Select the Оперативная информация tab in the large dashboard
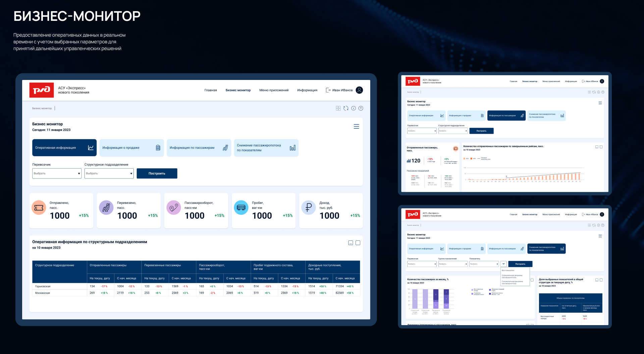The image size is (644, 354). pos(64,148)
